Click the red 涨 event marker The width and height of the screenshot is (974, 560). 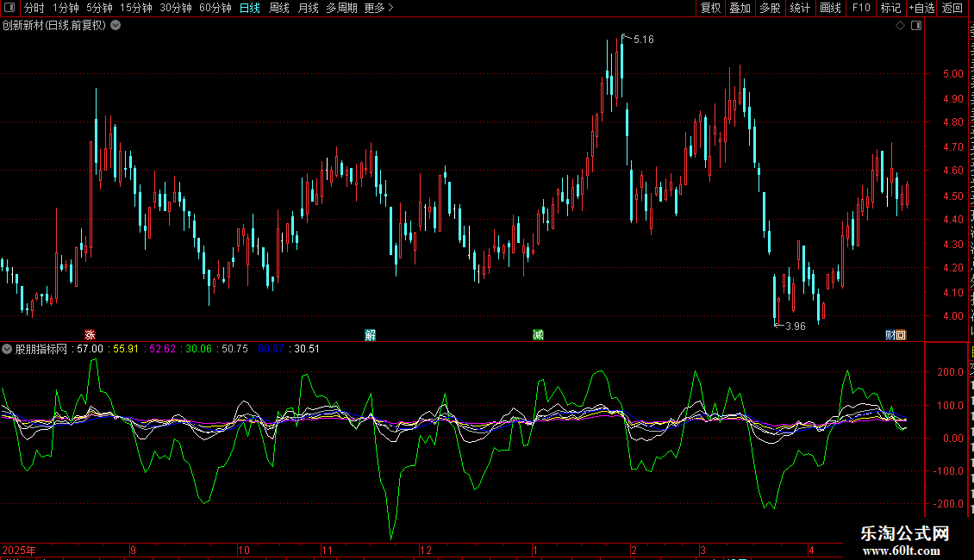(x=90, y=335)
